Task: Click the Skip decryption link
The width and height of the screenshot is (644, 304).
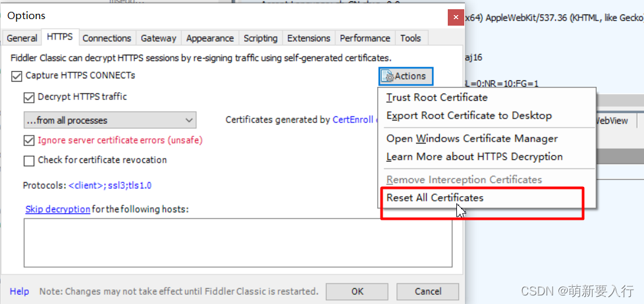Action: pos(57,209)
